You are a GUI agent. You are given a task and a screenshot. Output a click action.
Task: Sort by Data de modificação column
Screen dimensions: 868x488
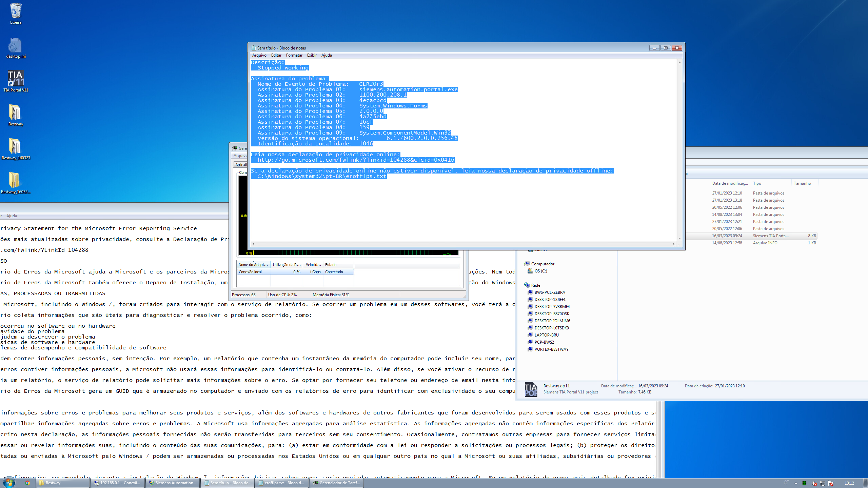pyautogui.click(x=730, y=183)
